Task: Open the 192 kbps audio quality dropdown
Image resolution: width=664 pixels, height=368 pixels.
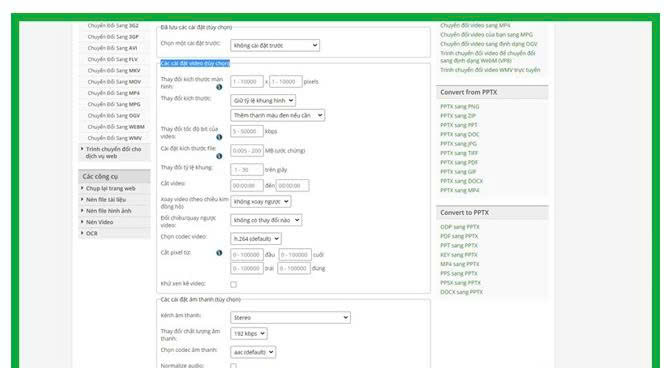Action: [x=249, y=334]
